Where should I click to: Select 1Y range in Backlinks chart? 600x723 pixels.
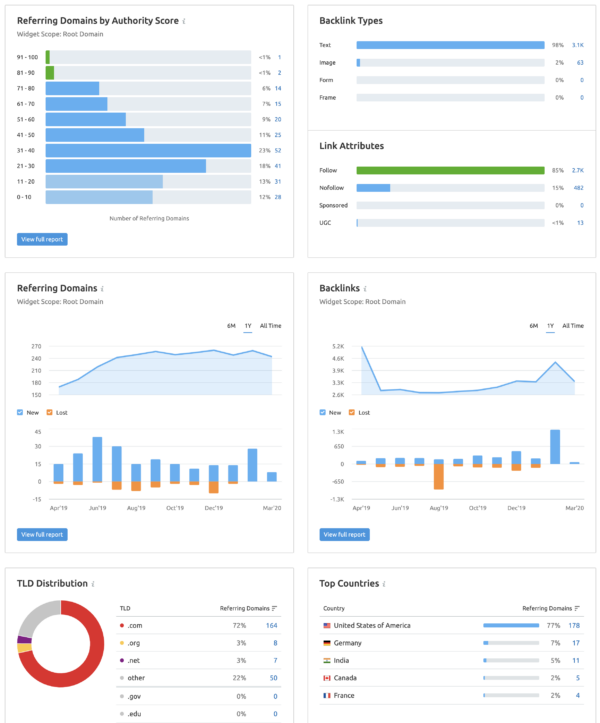point(550,326)
